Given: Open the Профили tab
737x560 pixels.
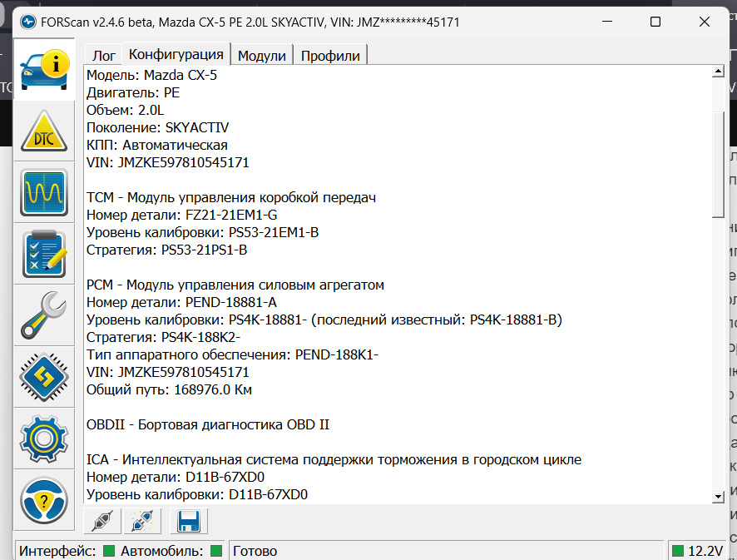Looking at the screenshot, I should [330, 56].
